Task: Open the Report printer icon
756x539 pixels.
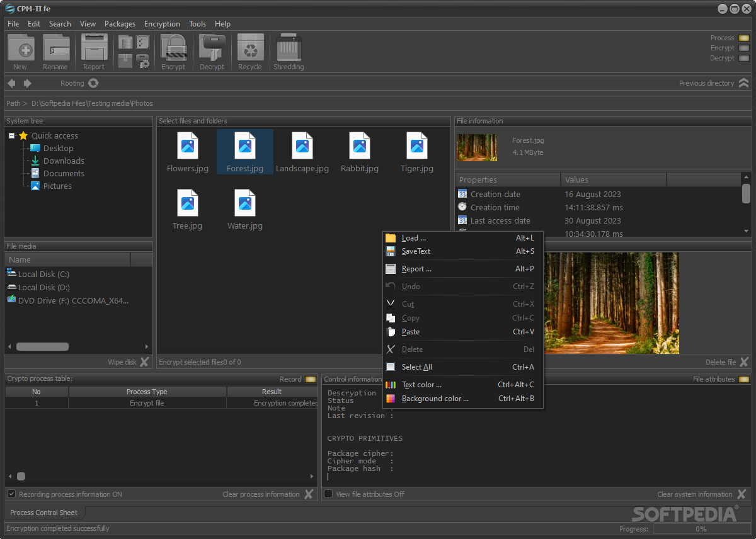Action: tap(94, 48)
